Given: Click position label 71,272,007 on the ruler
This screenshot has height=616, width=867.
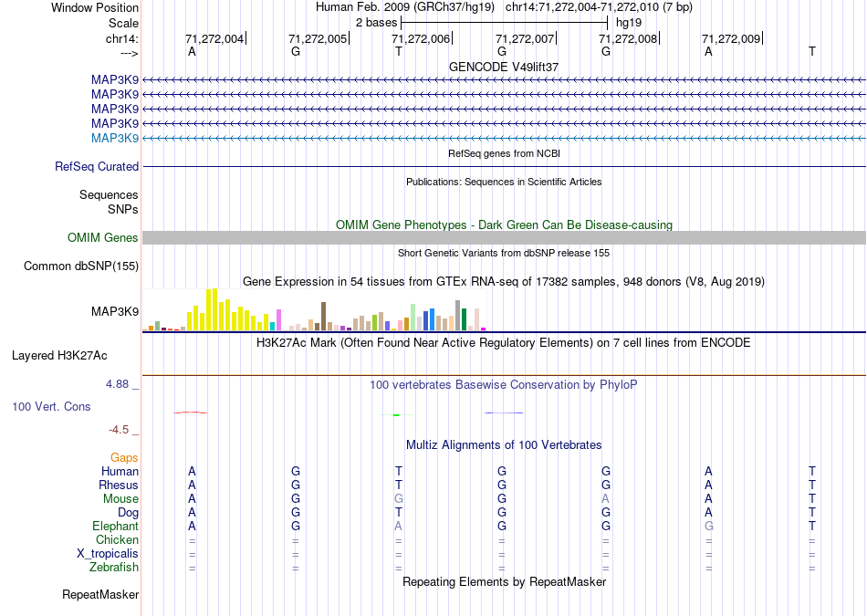Looking at the screenshot, I should [525, 38].
